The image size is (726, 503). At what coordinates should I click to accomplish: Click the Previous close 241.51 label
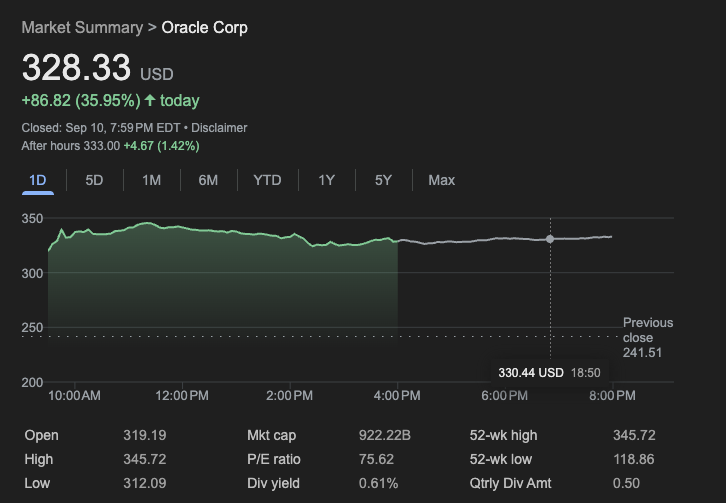[x=647, y=338]
